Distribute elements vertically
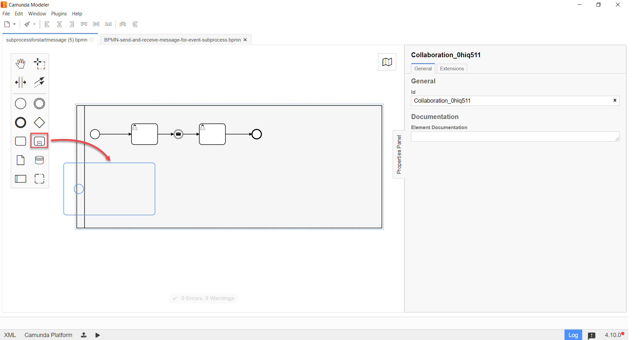Screen dimensions: 644x340 135,24
